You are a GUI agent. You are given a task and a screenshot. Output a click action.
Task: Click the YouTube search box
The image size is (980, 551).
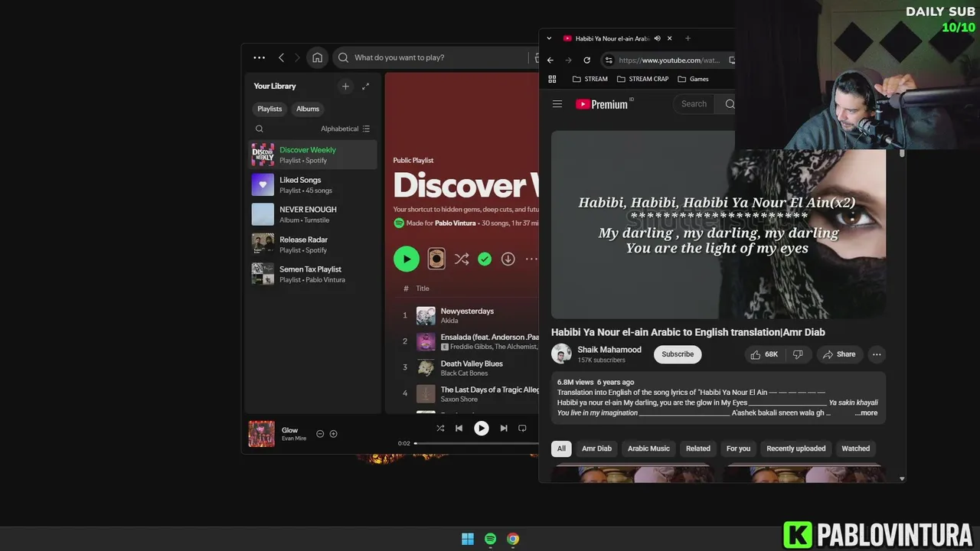coord(694,104)
